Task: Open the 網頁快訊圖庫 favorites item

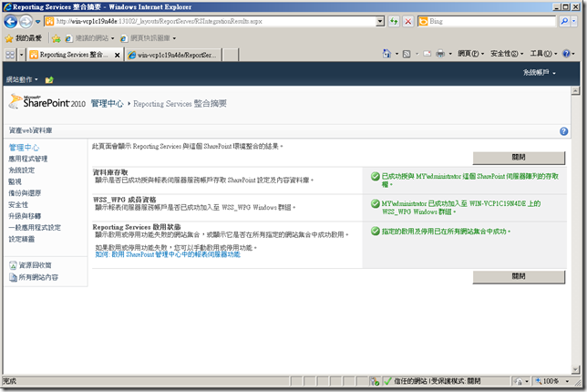Action: click(x=148, y=38)
